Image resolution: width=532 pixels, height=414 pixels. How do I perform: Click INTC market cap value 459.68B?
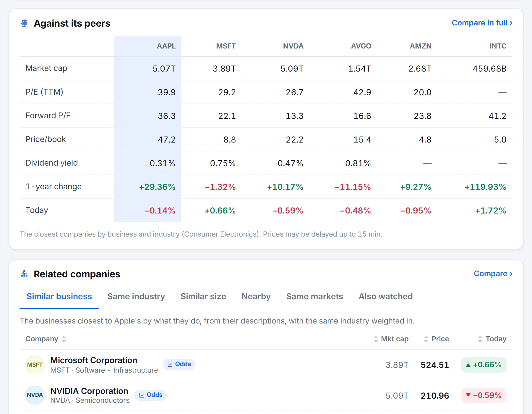click(489, 69)
